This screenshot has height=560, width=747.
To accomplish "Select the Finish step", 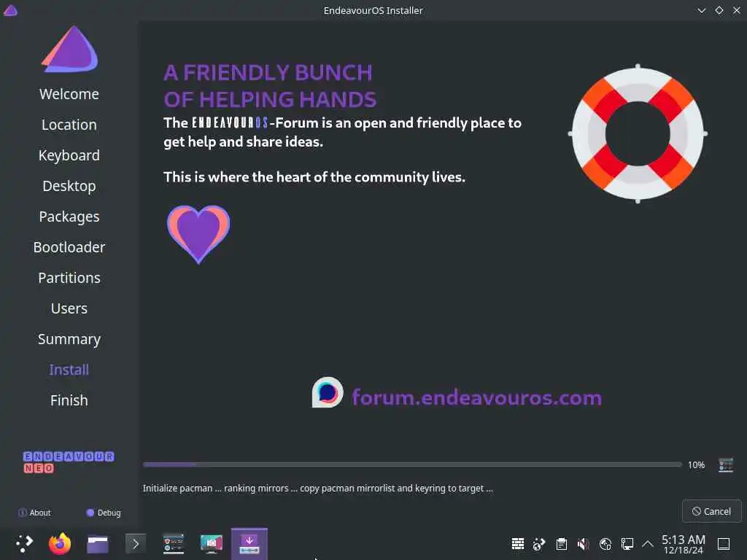I will tap(69, 400).
